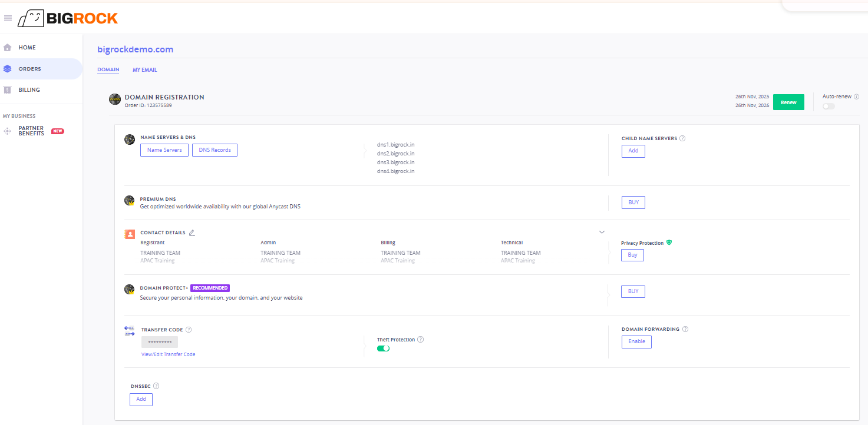This screenshot has width=868, height=425.
Task: Click the Home house icon in sidebar
Action: [8, 48]
